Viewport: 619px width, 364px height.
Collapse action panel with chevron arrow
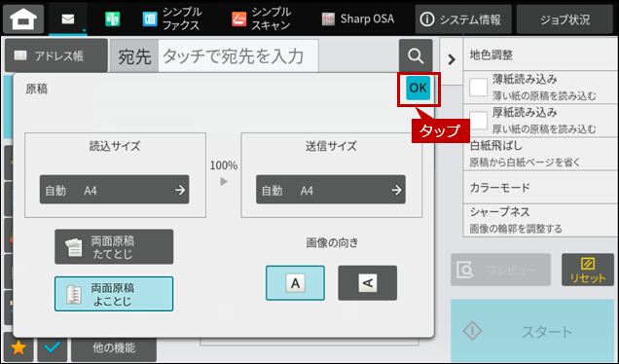click(452, 59)
